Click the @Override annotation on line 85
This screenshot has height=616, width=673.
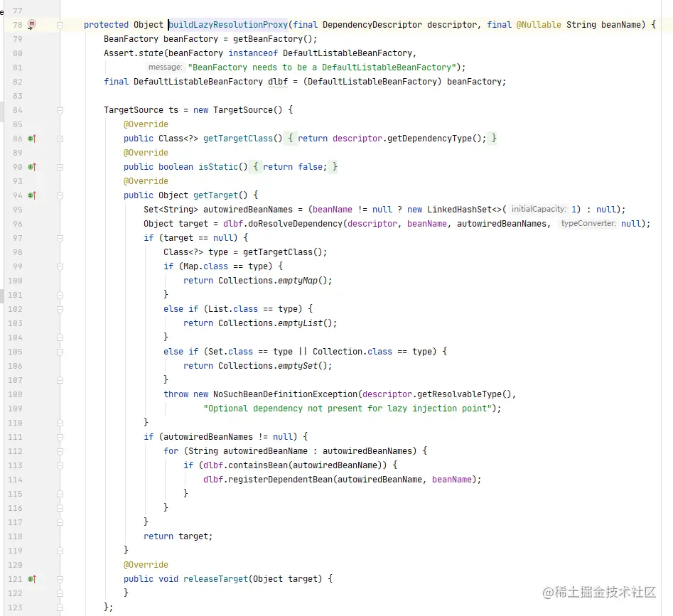point(146,124)
